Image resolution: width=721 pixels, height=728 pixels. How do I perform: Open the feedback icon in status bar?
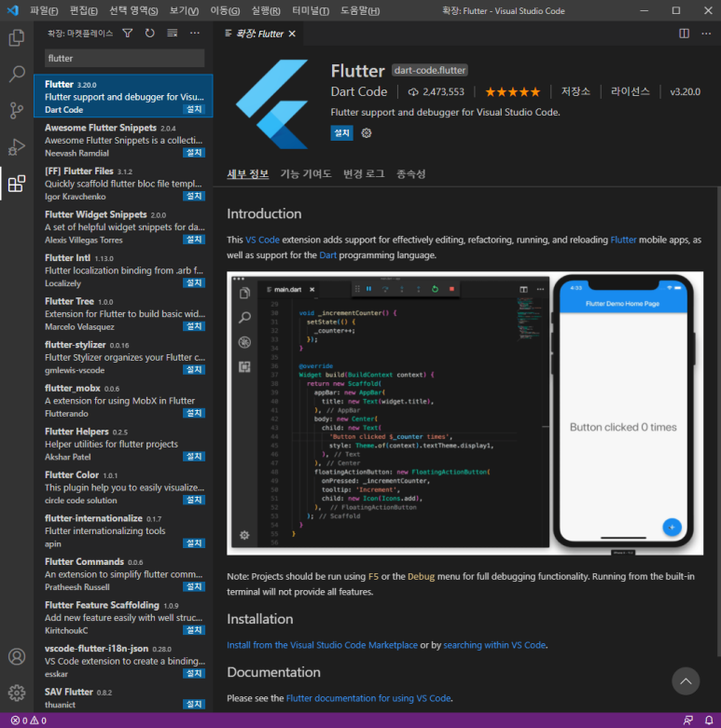tap(688, 721)
